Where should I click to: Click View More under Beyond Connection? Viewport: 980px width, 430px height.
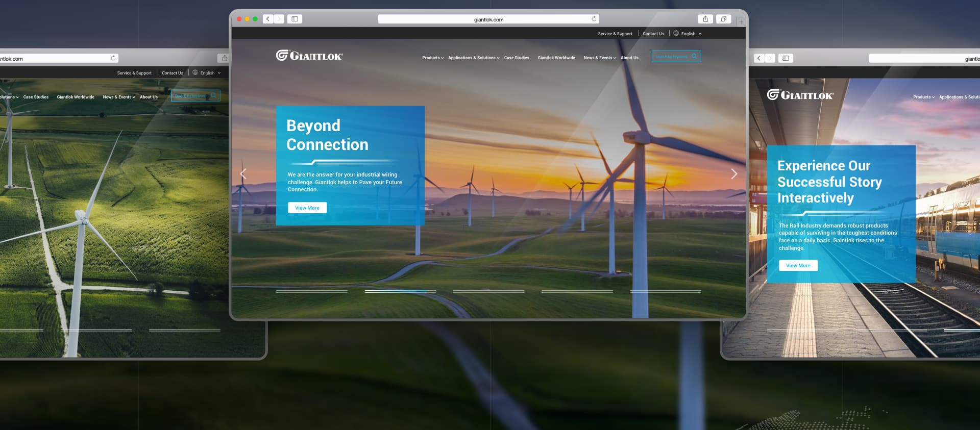click(x=307, y=208)
